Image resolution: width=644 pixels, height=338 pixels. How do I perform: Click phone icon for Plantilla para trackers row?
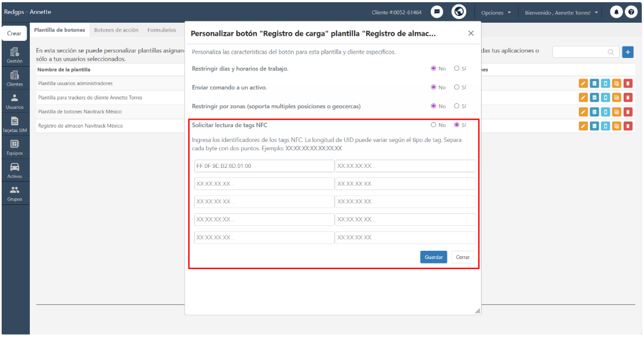[x=605, y=98]
